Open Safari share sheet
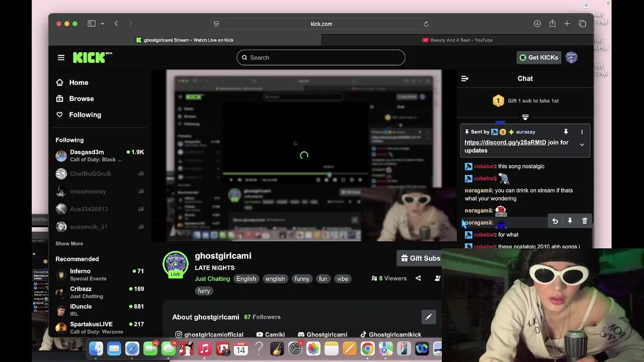The image size is (644, 362). tap(552, 24)
